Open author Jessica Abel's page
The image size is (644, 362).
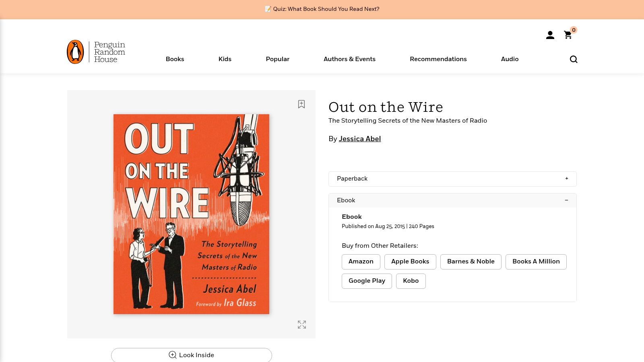tap(360, 139)
